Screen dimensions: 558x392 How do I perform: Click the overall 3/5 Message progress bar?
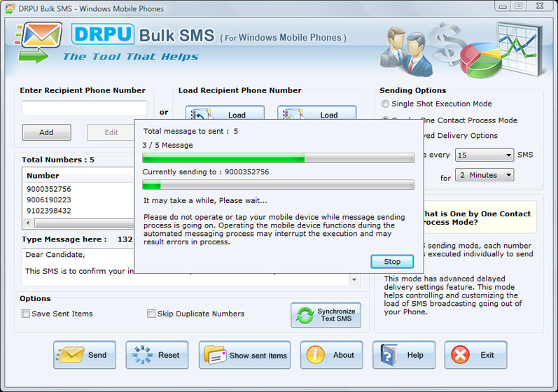point(278,158)
